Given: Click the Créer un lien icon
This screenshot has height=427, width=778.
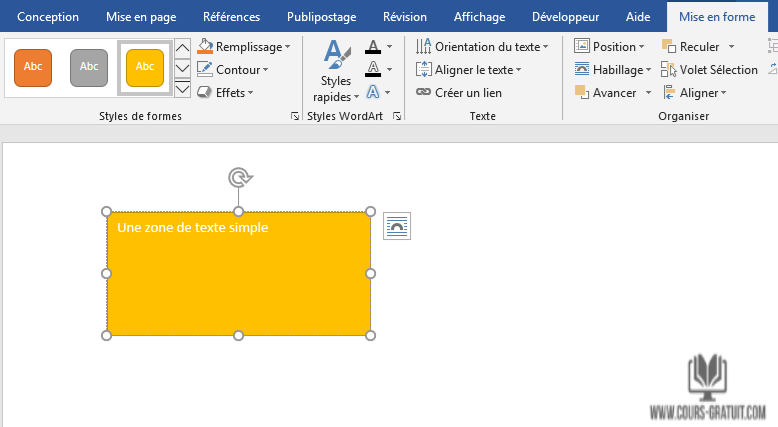Looking at the screenshot, I should coord(423,93).
